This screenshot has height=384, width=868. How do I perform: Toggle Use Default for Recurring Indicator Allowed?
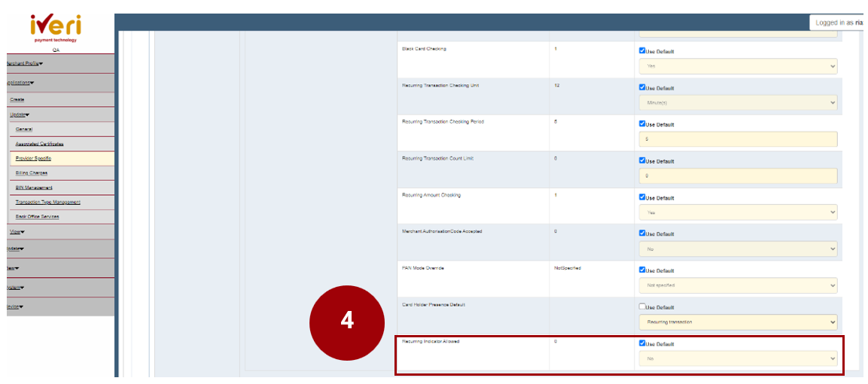pyautogui.click(x=642, y=343)
